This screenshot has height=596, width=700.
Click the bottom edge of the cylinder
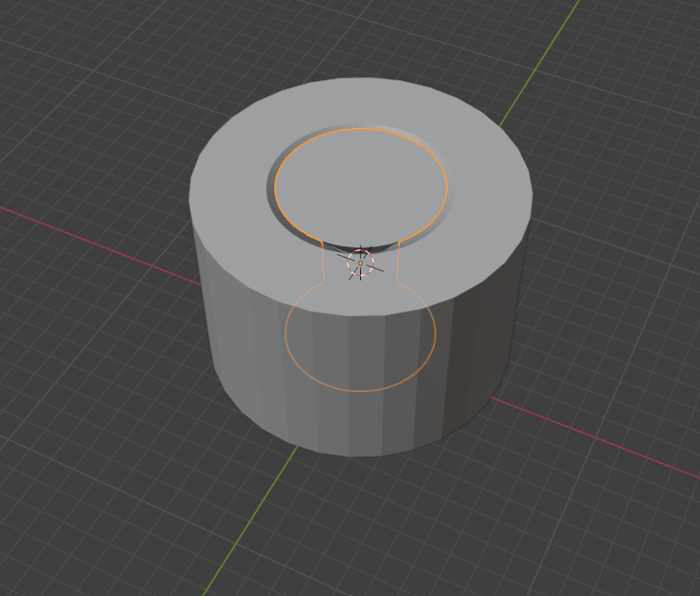pos(356,455)
